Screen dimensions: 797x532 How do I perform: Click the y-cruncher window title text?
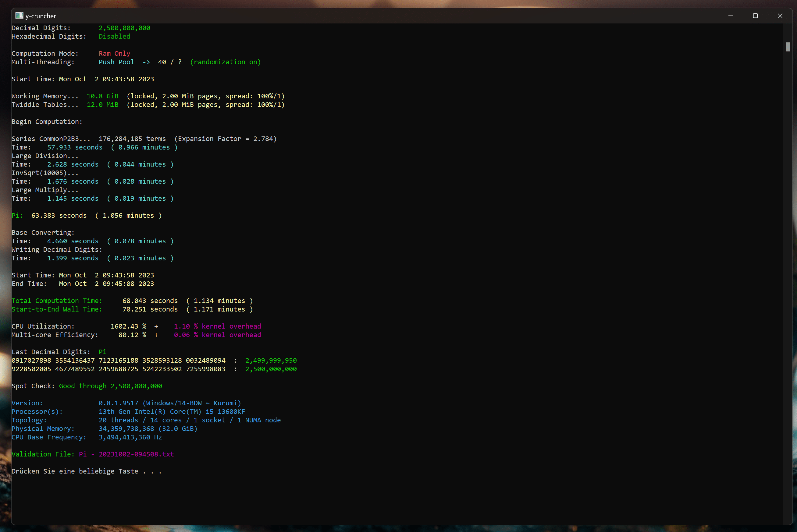coord(41,16)
